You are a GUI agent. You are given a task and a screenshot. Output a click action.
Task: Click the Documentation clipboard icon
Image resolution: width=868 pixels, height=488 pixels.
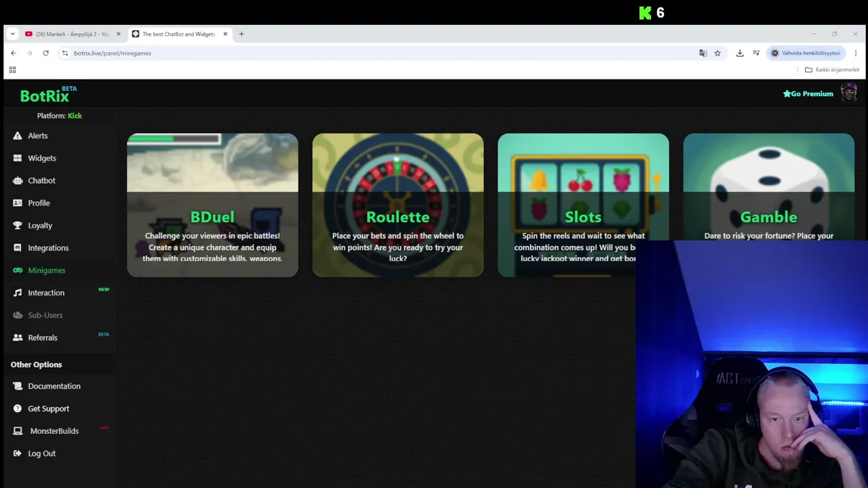[18, 386]
